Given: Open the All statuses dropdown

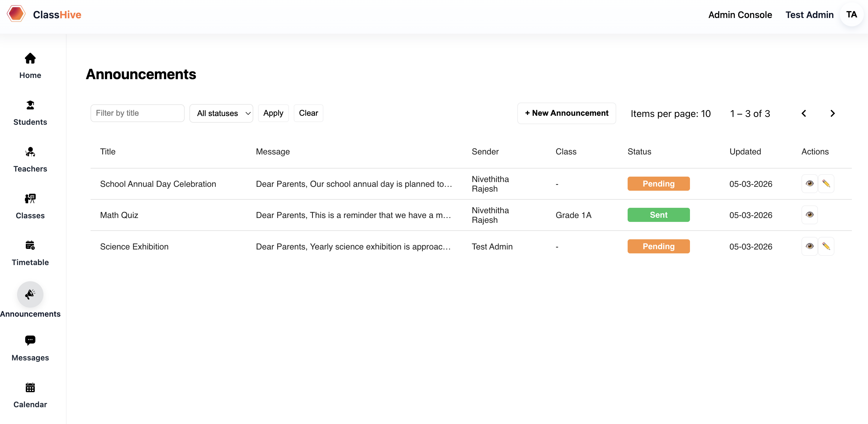Looking at the screenshot, I should coord(221,113).
